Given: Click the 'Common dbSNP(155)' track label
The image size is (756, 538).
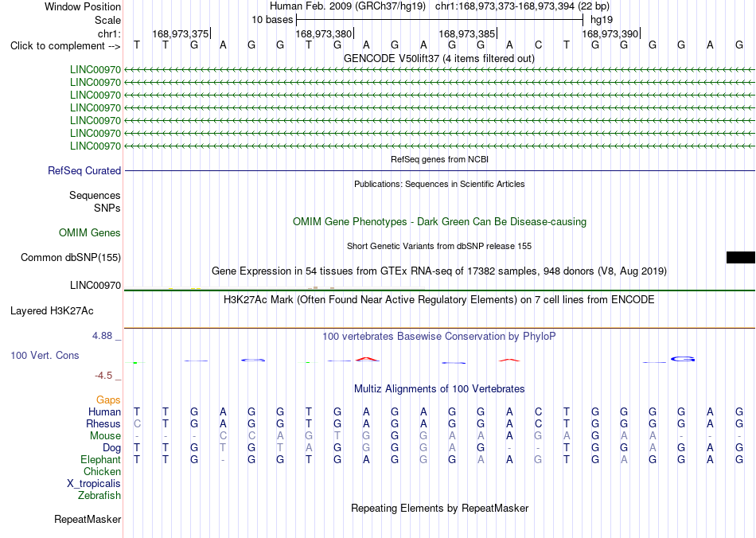Looking at the screenshot, I should [71, 257].
